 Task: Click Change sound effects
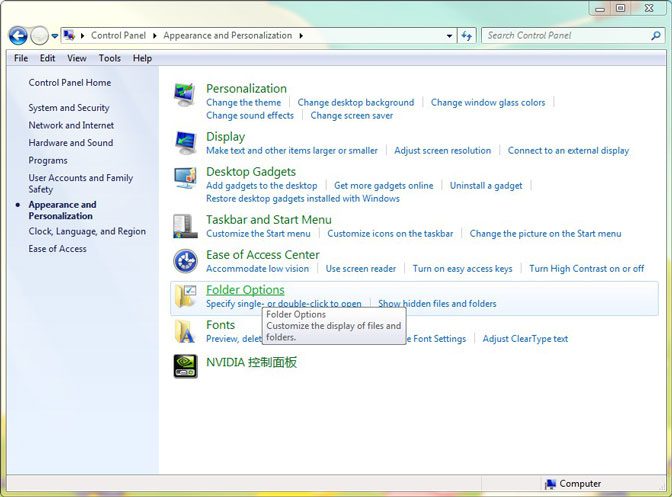click(x=250, y=116)
